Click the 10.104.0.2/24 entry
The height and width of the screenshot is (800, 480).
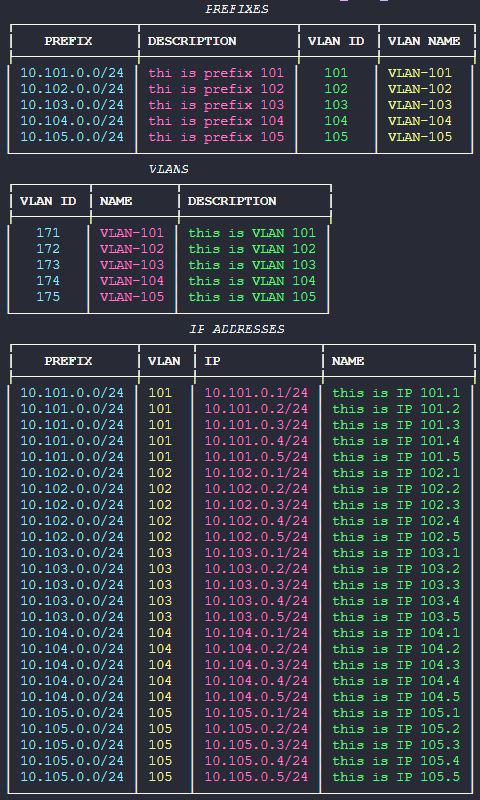pos(256,648)
